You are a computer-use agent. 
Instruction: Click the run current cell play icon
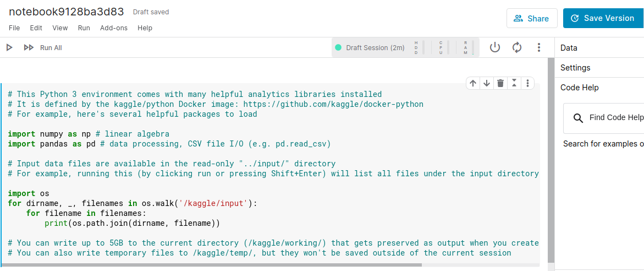9,48
